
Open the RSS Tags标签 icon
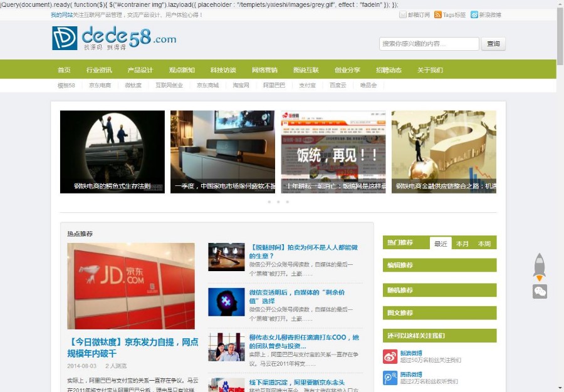tap(438, 15)
